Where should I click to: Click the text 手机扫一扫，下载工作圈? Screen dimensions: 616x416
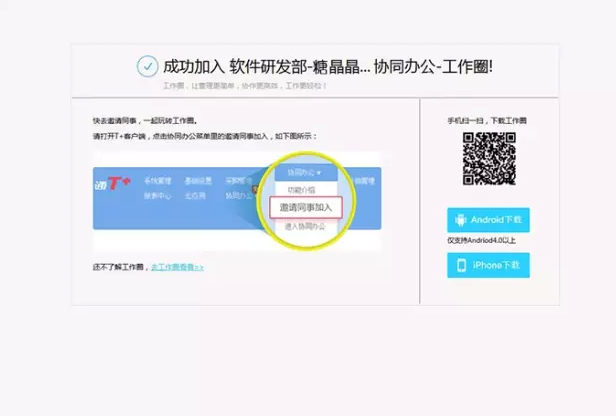coord(487,121)
